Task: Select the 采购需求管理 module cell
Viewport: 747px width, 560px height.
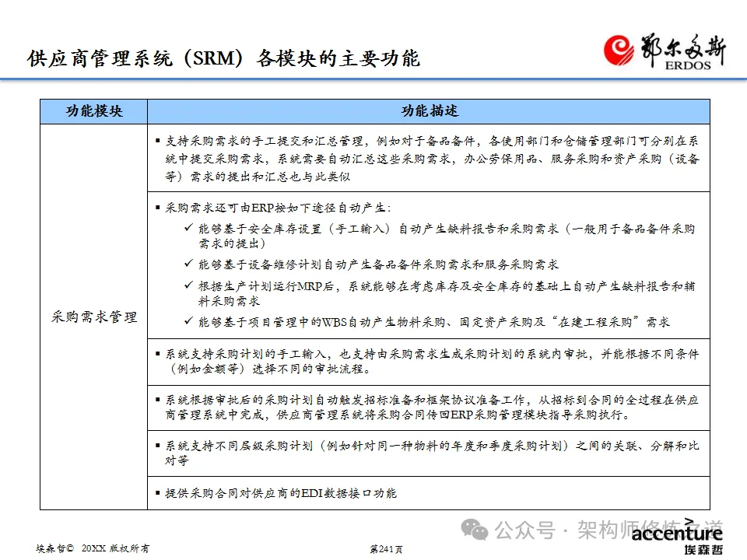Action: 94,317
